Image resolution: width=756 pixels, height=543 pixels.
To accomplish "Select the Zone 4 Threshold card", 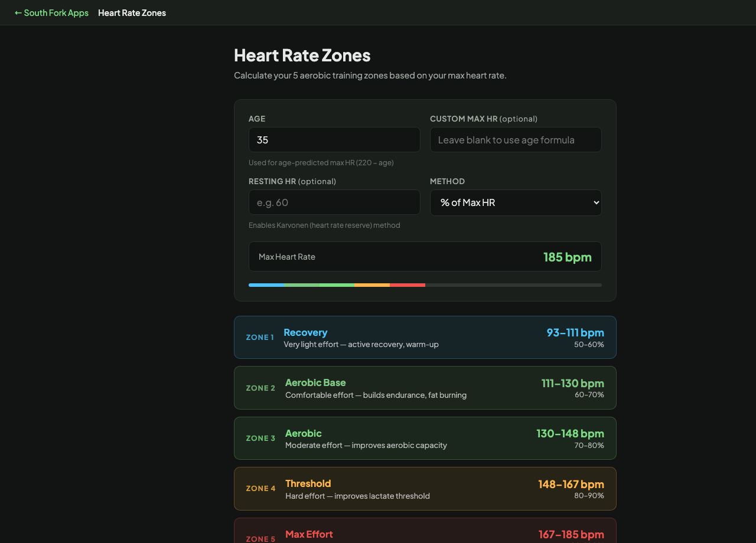I will click(425, 489).
